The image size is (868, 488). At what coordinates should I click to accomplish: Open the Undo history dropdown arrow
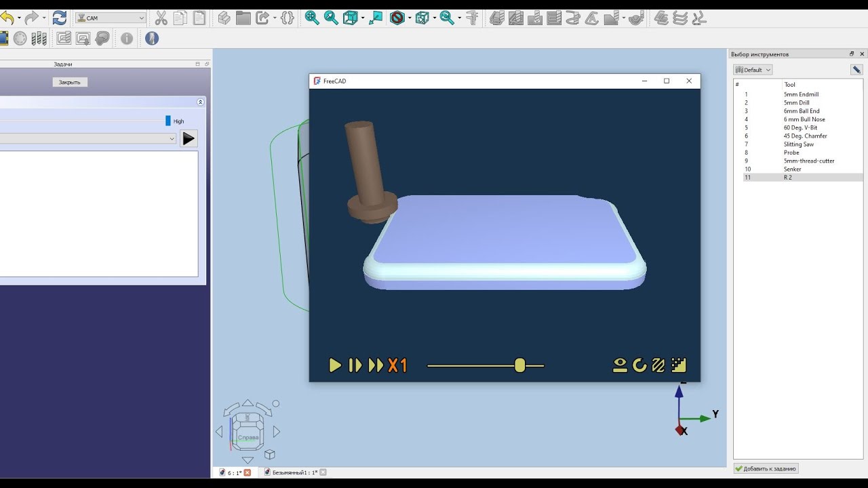(x=18, y=18)
